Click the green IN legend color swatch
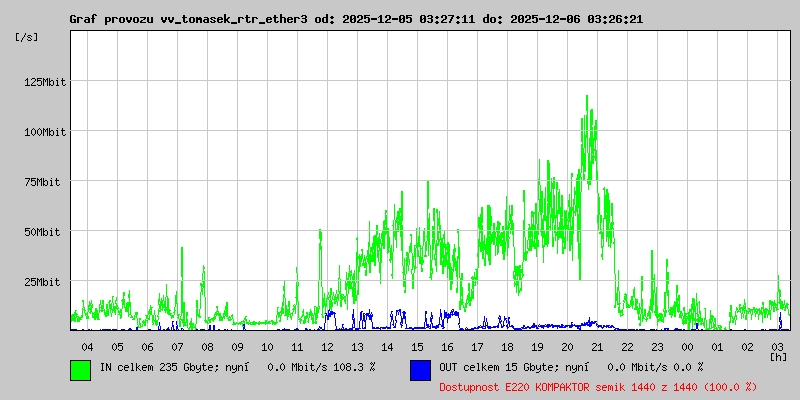Screen dimensions: 800x400 click(80, 369)
